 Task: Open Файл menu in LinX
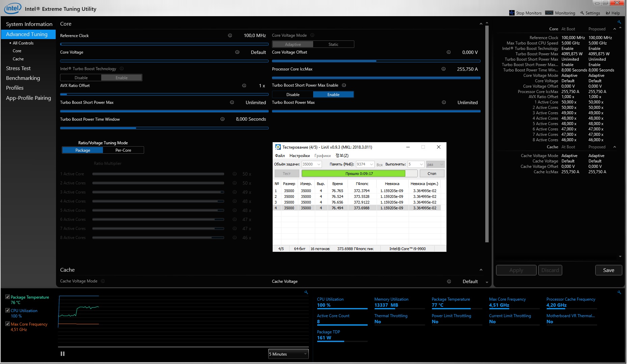280,156
